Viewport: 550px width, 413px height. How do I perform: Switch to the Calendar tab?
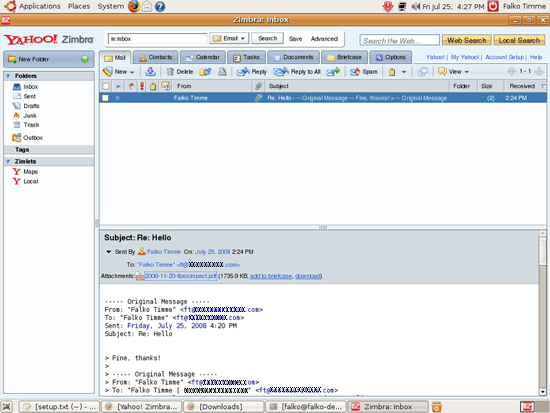[203, 57]
